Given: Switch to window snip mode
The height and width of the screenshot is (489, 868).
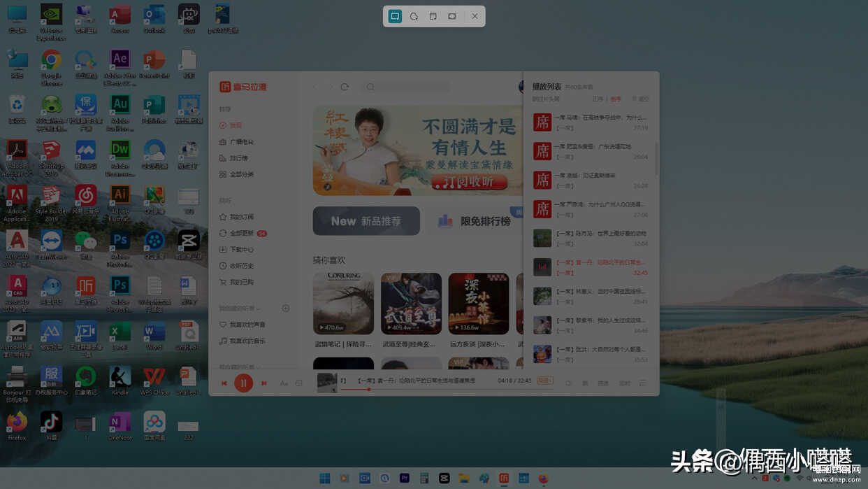Looking at the screenshot, I should [x=433, y=16].
